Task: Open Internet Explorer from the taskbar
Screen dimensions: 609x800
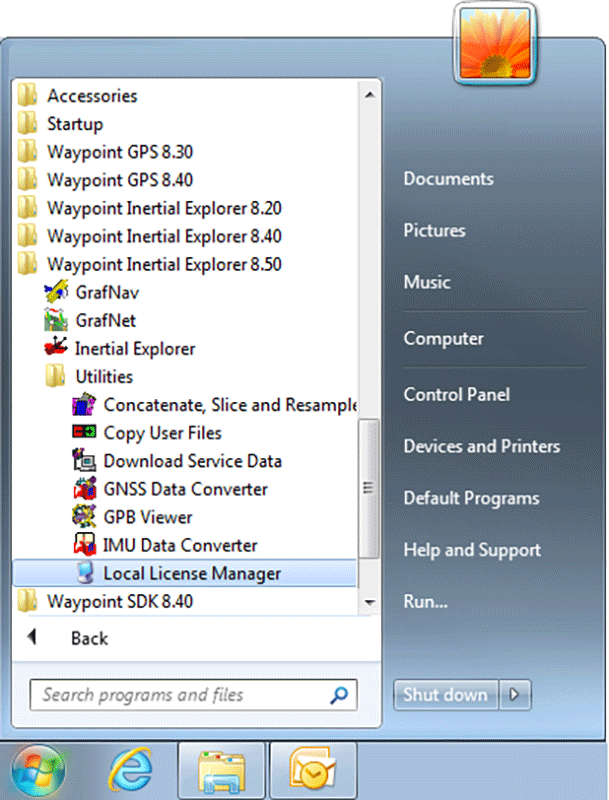Action: click(130, 769)
